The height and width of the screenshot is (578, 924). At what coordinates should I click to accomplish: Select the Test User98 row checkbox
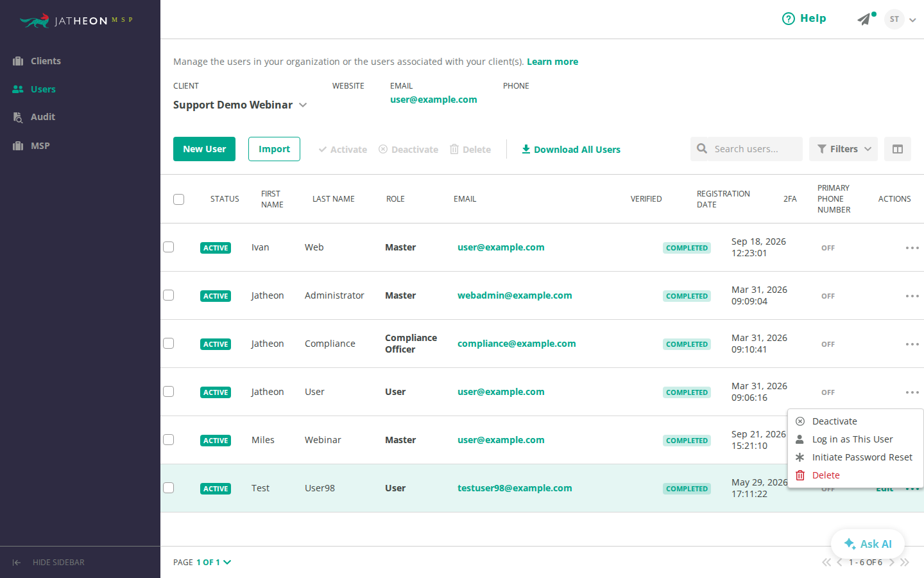[168, 488]
